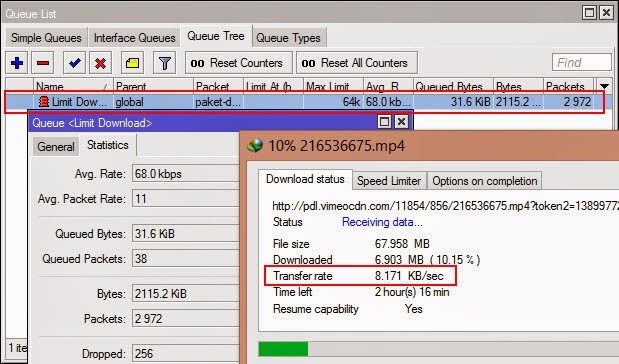Switch to the Interface Queues tab

click(x=134, y=38)
